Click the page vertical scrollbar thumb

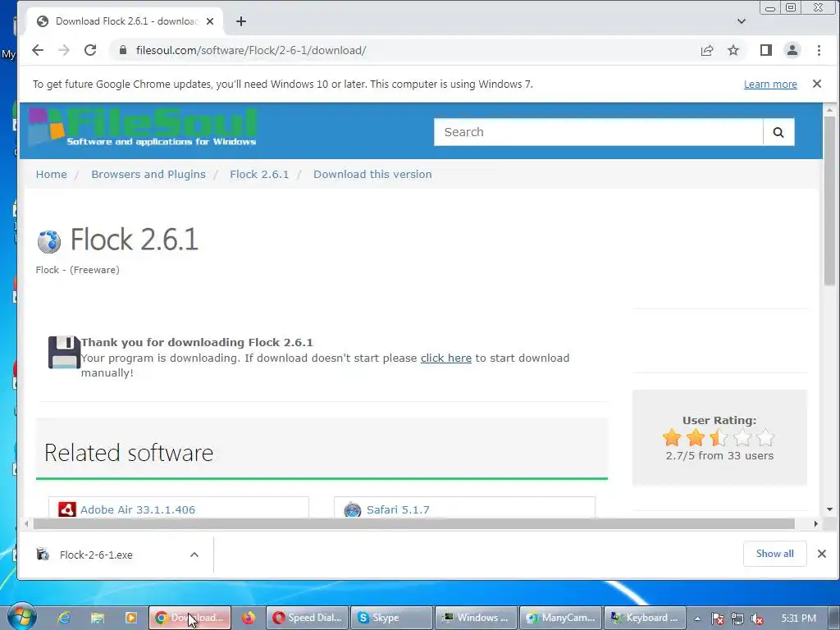coord(829,201)
